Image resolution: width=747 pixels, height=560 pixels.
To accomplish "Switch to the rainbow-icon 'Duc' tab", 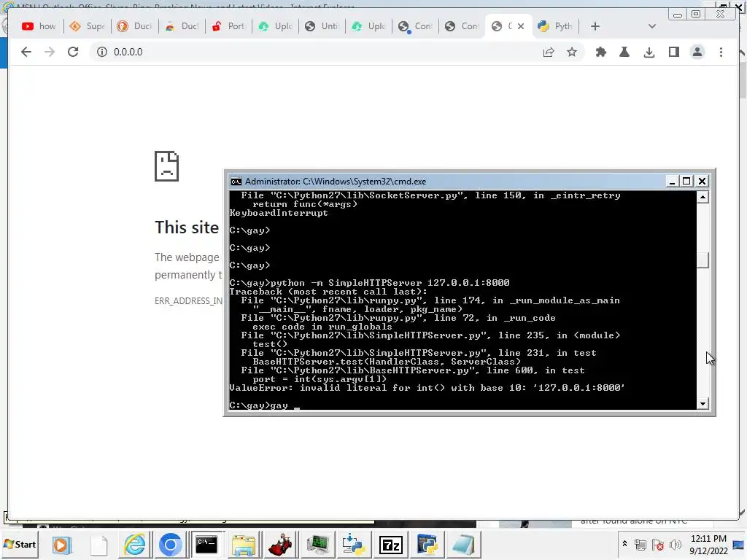I will [181, 26].
